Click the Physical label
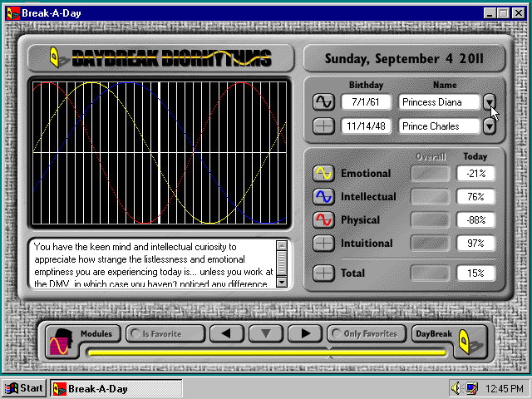The height and width of the screenshot is (399, 532). pos(360,220)
